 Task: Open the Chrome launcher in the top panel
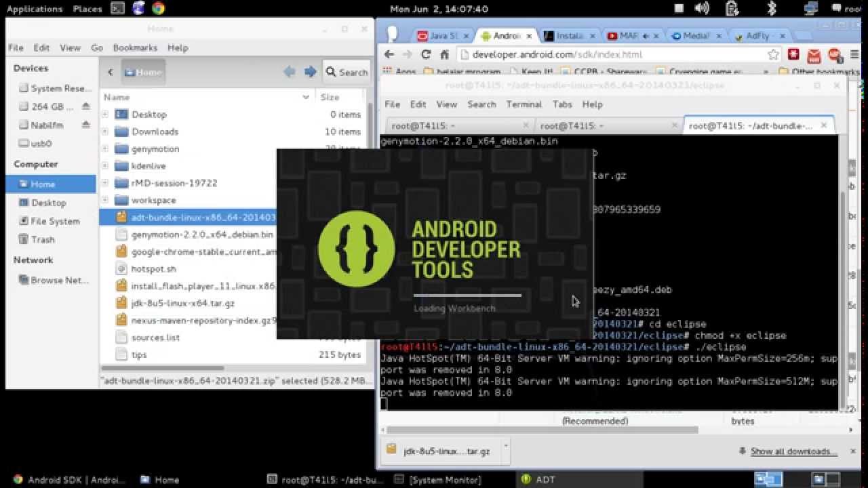(158, 9)
